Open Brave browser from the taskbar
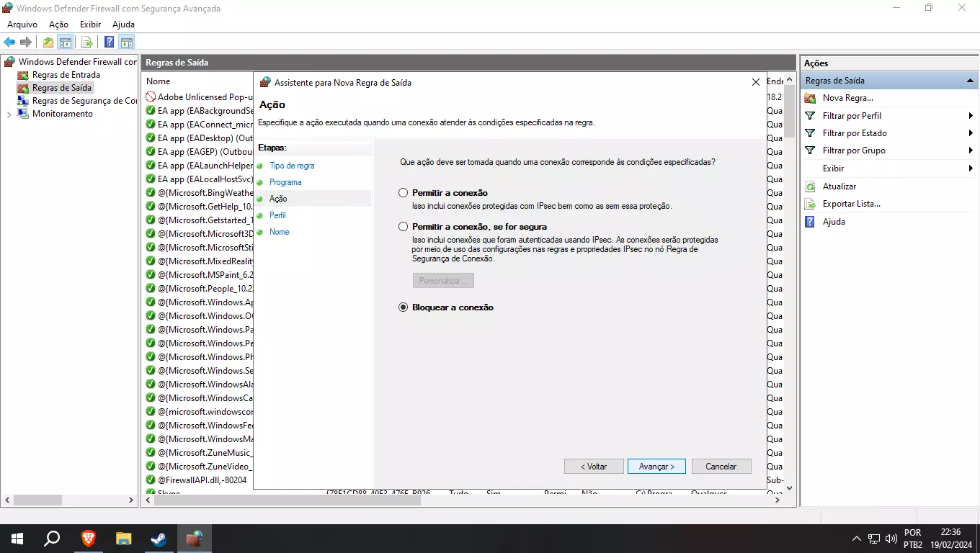 coord(88,538)
